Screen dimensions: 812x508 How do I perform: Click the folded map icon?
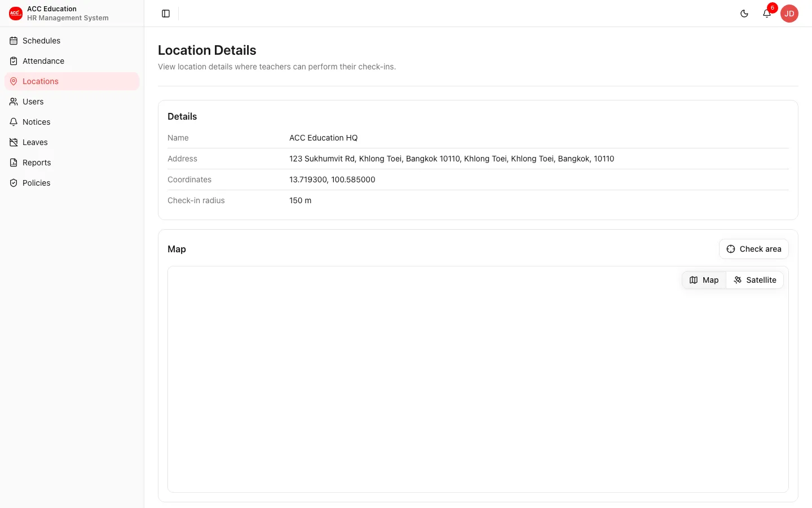(x=694, y=280)
